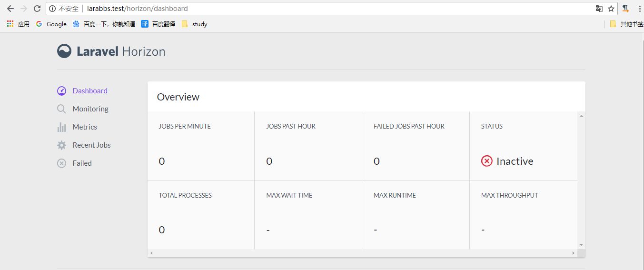The width and height of the screenshot is (644, 270).
Task: Click the overview scroll-up arrow
Action: [581, 116]
